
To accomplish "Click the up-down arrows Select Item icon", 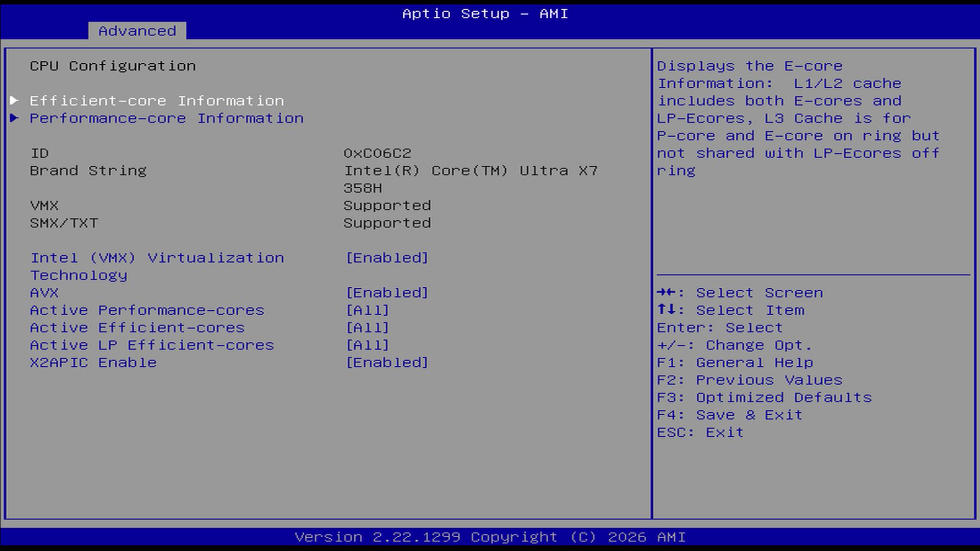I will click(667, 310).
